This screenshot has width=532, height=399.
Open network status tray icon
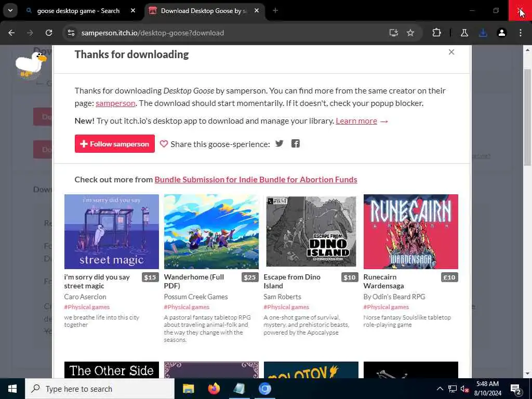[x=453, y=389]
